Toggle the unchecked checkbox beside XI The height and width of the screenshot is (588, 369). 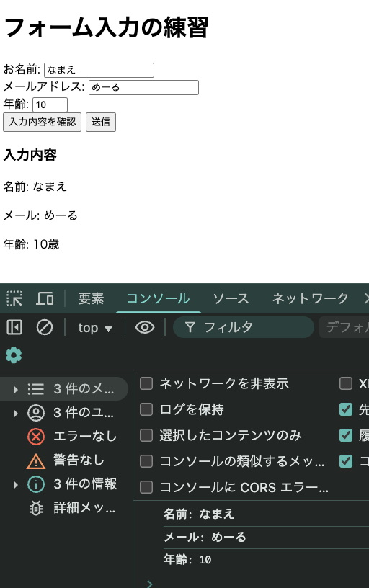pyautogui.click(x=346, y=383)
